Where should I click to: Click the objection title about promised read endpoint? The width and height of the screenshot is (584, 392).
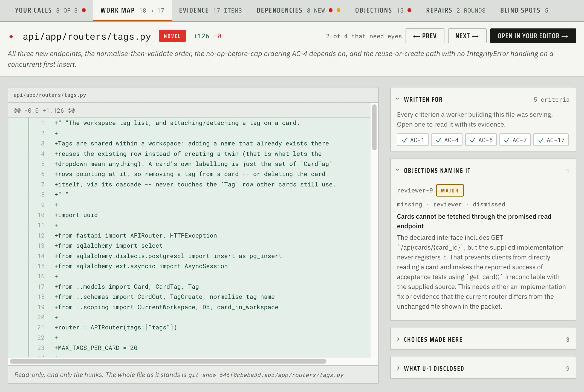474,221
